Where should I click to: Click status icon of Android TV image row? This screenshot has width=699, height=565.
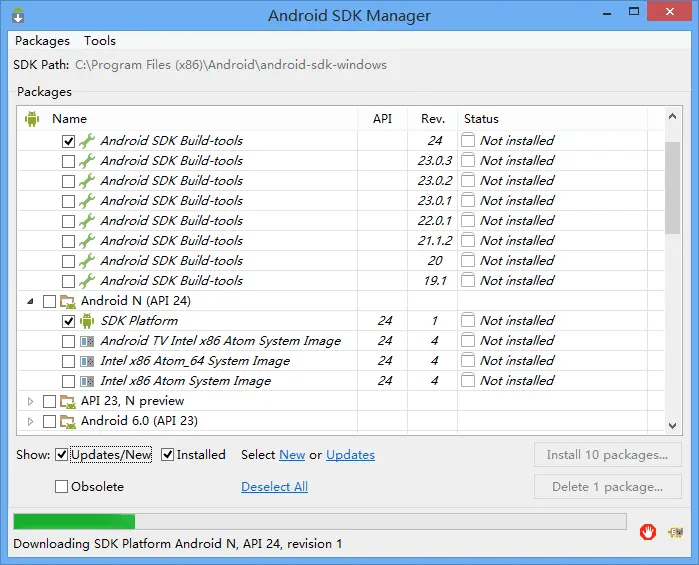click(468, 340)
